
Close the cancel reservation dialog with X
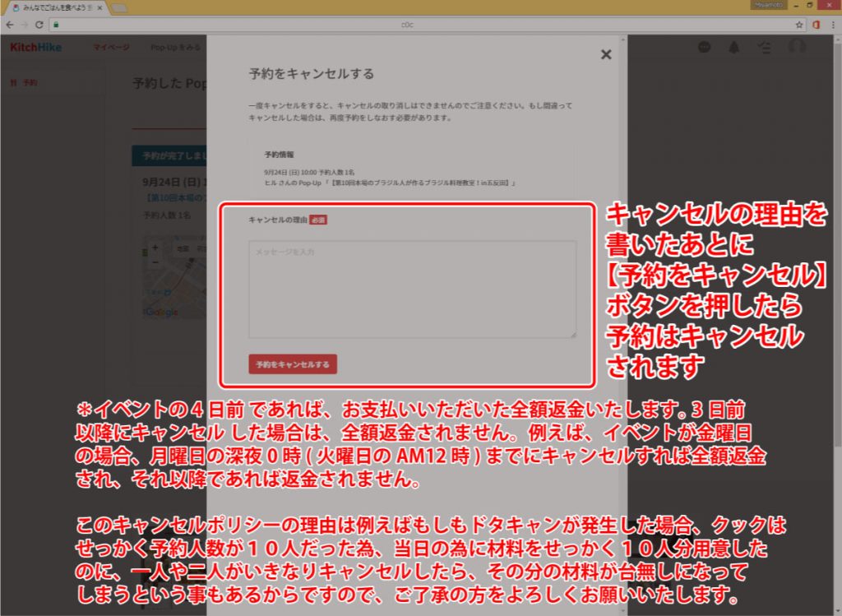(606, 54)
